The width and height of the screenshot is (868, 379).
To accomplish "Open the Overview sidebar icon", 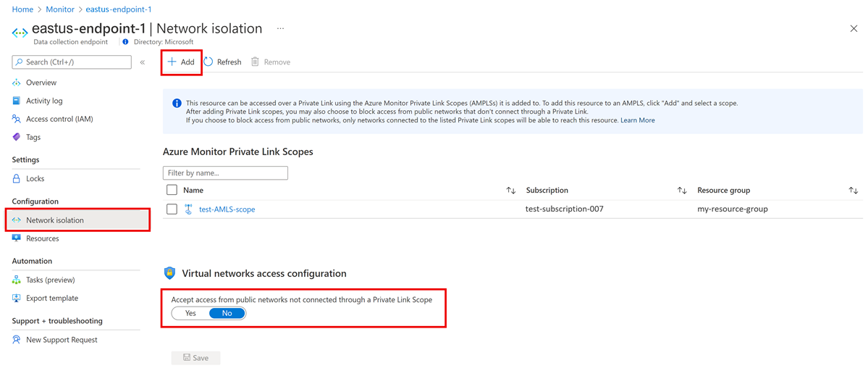I will click(x=16, y=83).
